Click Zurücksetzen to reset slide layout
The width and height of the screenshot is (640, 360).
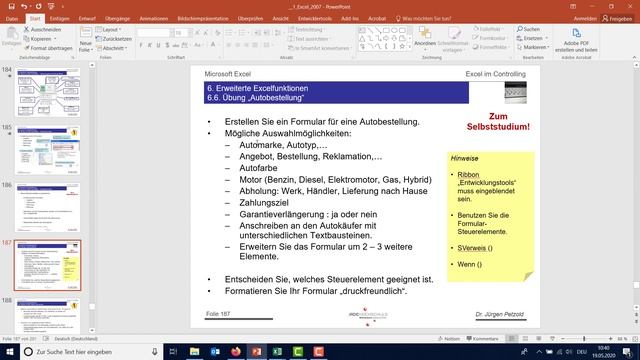click(113, 39)
